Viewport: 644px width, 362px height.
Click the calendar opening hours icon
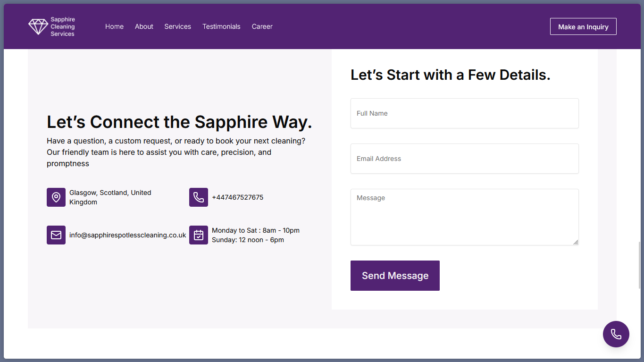199,235
